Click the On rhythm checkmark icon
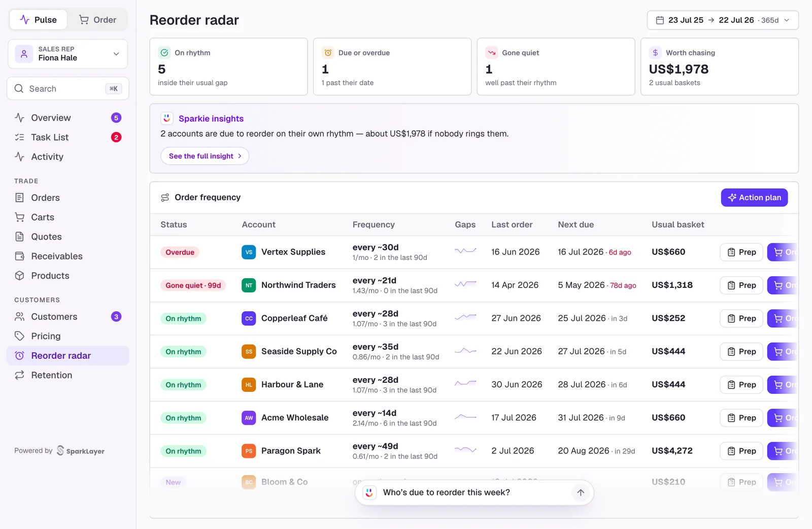This screenshot has width=812, height=529. pos(164,53)
